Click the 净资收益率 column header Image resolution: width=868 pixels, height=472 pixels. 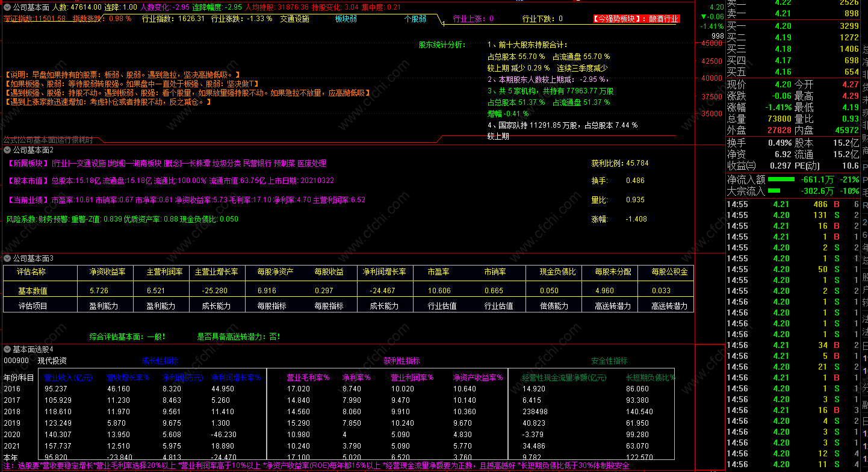click(106, 272)
